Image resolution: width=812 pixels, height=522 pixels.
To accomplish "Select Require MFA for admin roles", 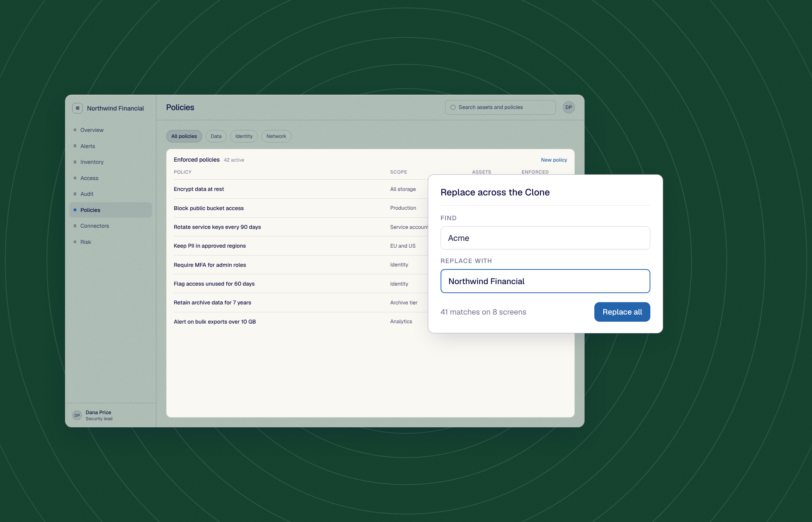I will [210, 265].
